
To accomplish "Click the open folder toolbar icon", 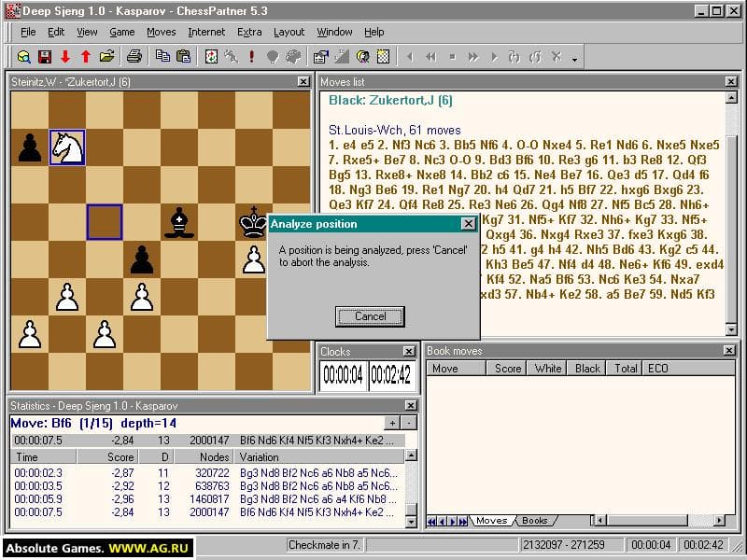I will click(106, 57).
